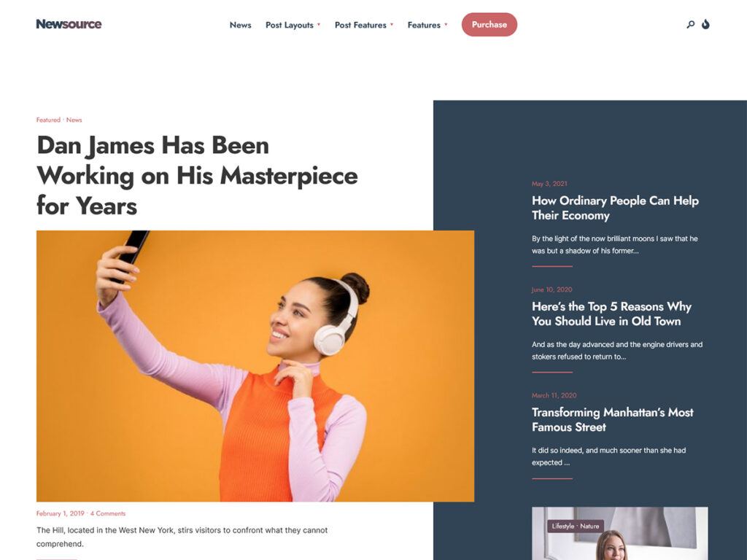Open the sidebar Lifestyle Nature post image
This screenshot has width=747, height=560.
coord(620,533)
